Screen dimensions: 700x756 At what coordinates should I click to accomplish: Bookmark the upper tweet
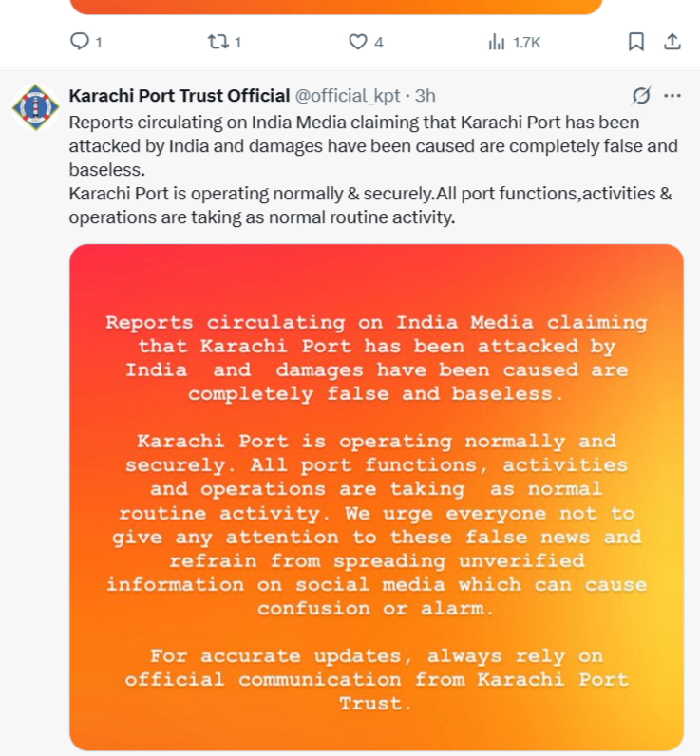pos(635,42)
